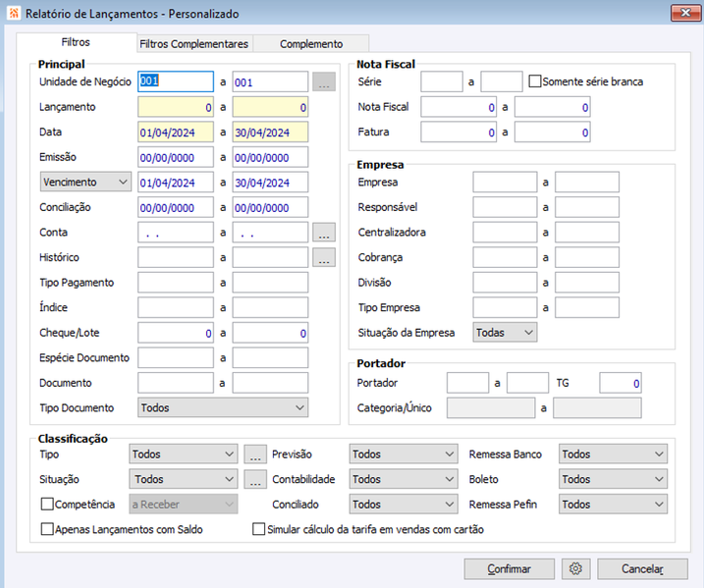Click the Tipo Pagamento start field
704x588 pixels.
pos(176,284)
